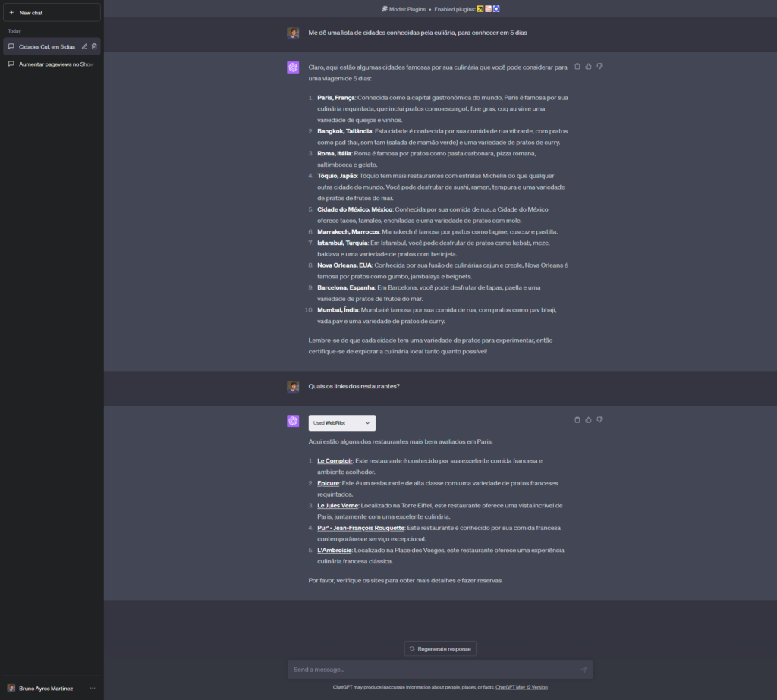Viewport: 777px width, 700px height.
Task: Click the Regenerate response button
Action: pos(440,648)
